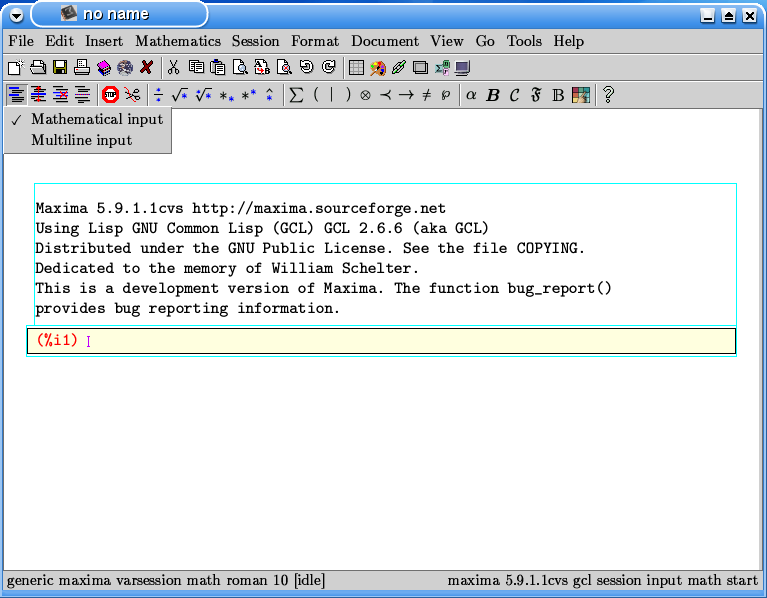
Task: Click the lines icon with dotted separator
Action: tap(83, 94)
